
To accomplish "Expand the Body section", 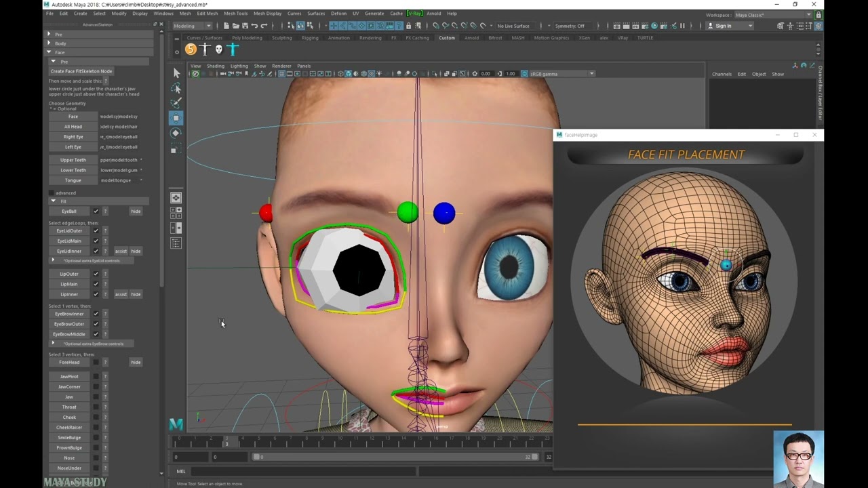I will (49, 43).
